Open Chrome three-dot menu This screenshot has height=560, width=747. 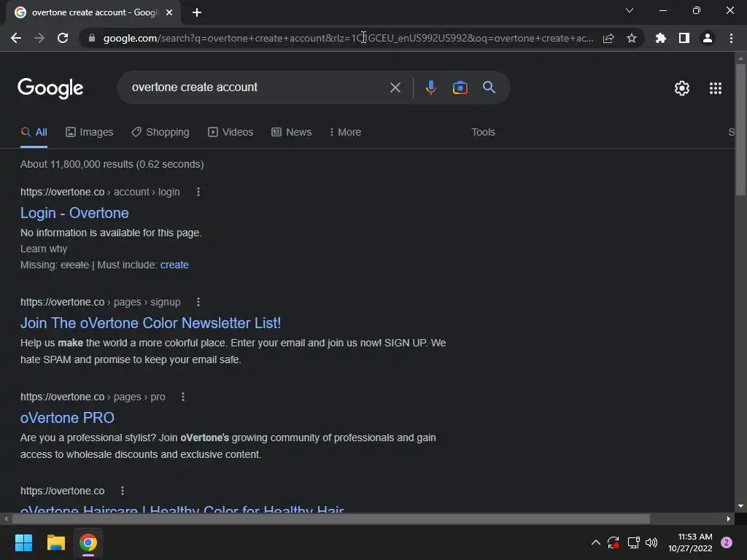pyautogui.click(x=731, y=38)
